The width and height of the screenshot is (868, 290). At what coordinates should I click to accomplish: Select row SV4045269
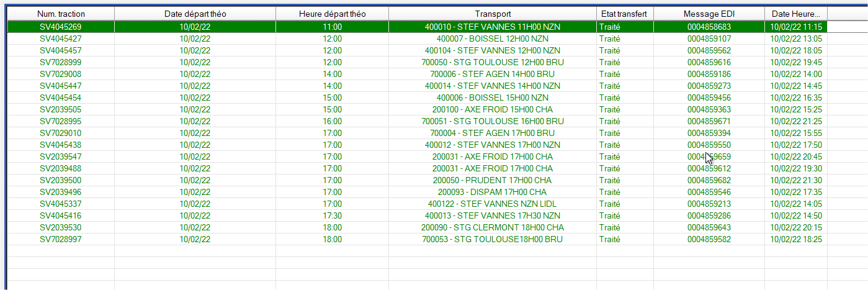pyautogui.click(x=417, y=27)
